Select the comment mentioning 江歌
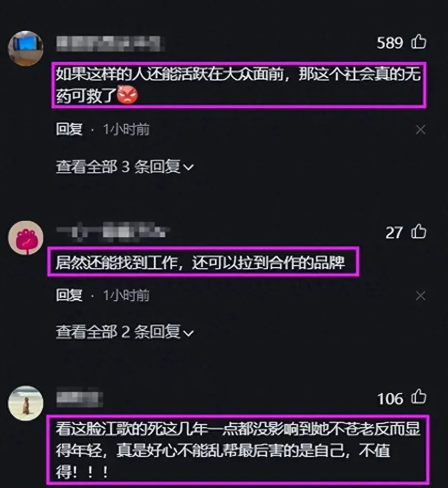448x488 pixels. pos(238,450)
